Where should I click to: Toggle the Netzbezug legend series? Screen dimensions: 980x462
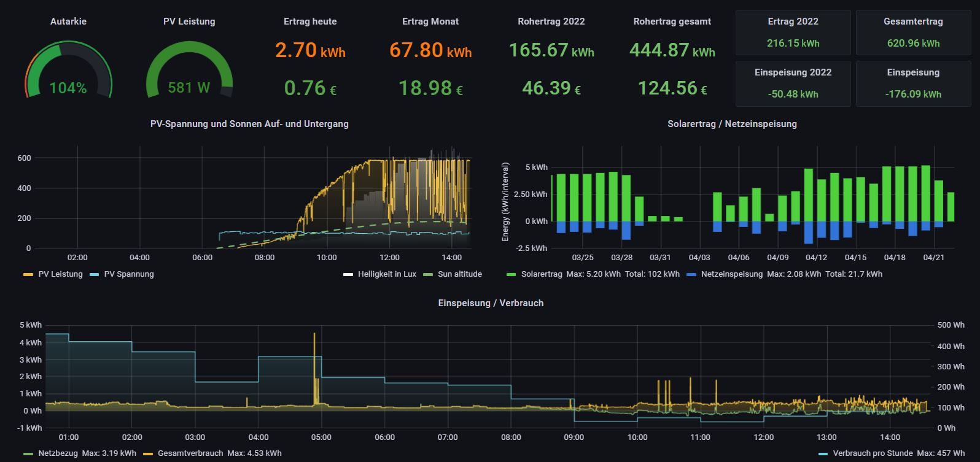(56, 453)
